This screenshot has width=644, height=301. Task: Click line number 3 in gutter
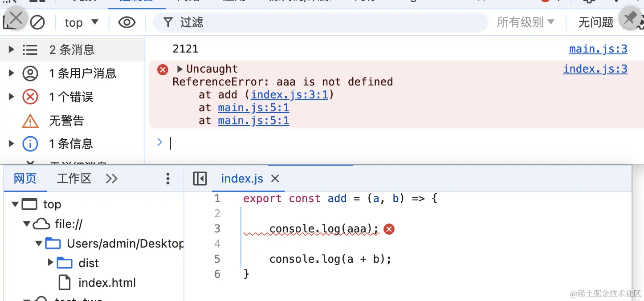(217, 229)
